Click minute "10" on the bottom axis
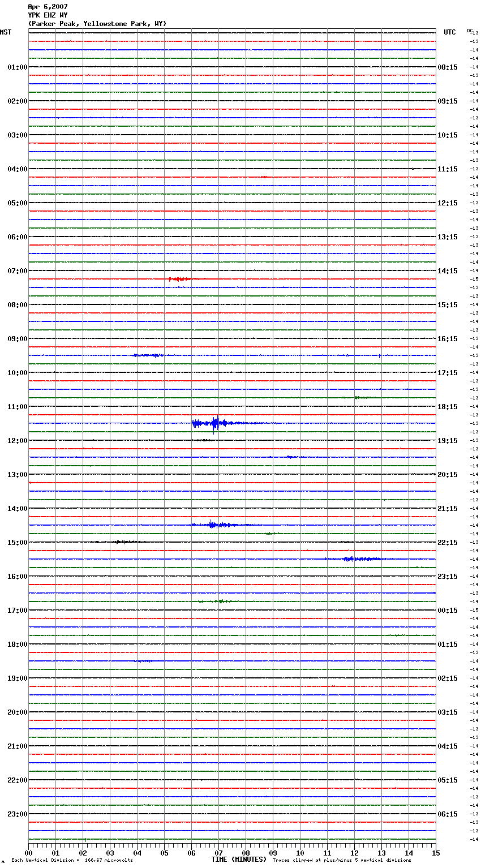 point(300,853)
